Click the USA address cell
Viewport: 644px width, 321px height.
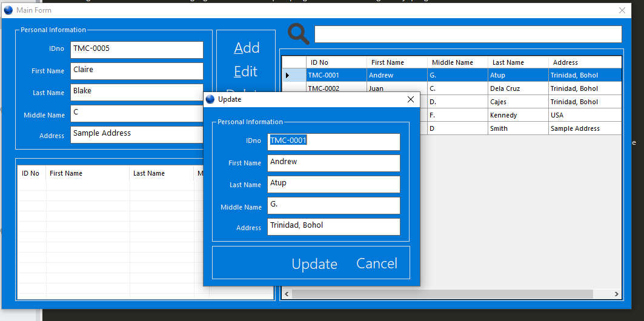pyautogui.click(x=585, y=115)
